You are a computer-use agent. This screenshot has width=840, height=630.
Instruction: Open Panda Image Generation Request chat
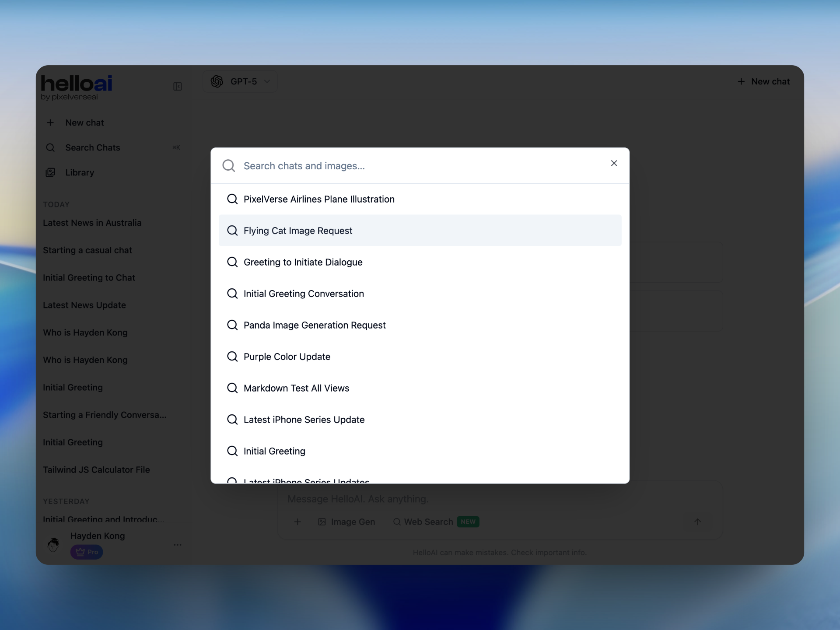(x=315, y=325)
